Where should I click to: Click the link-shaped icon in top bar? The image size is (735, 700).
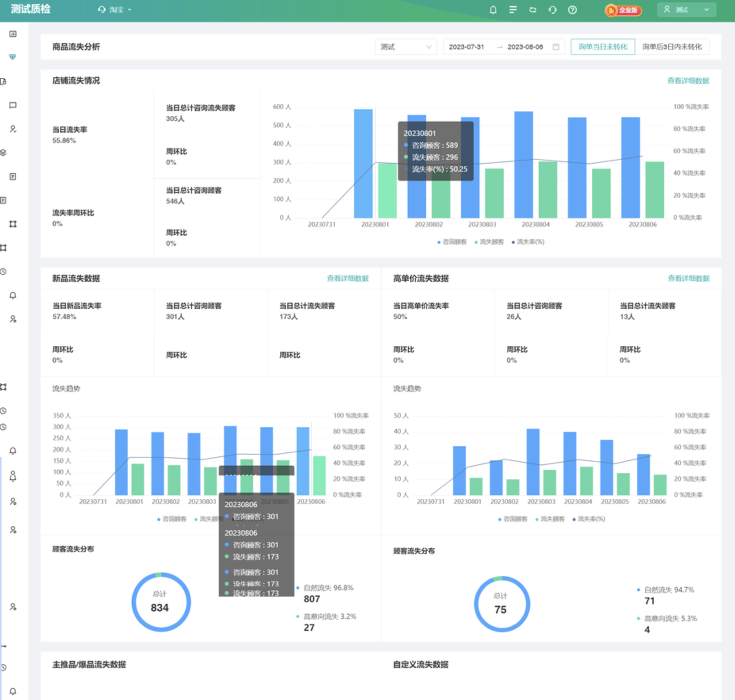[x=532, y=10]
